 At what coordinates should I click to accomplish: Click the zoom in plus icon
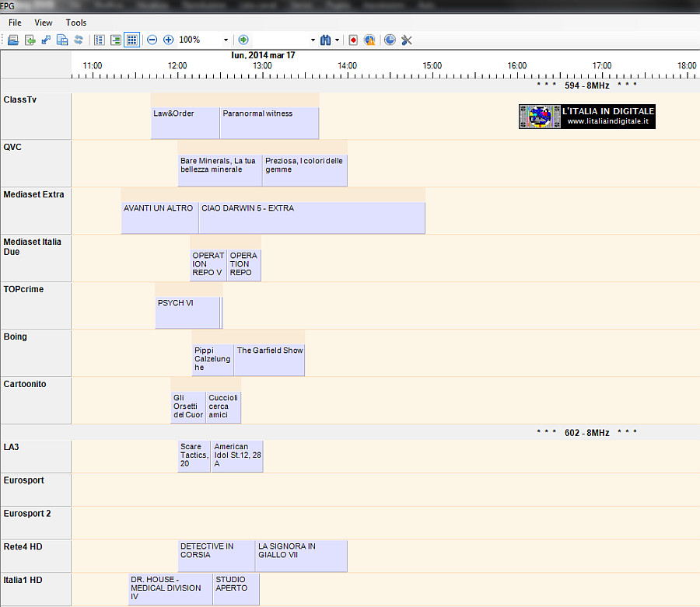point(168,40)
